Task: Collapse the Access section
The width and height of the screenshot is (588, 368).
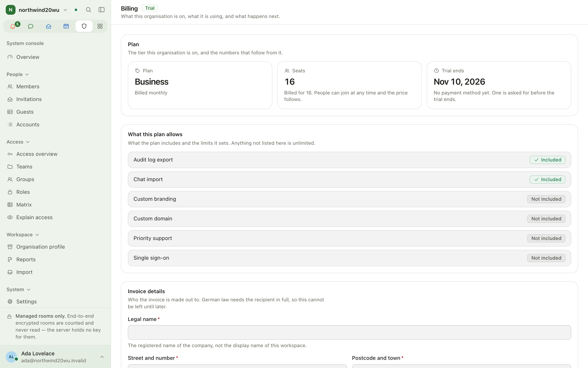Action: tap(18, 142)
